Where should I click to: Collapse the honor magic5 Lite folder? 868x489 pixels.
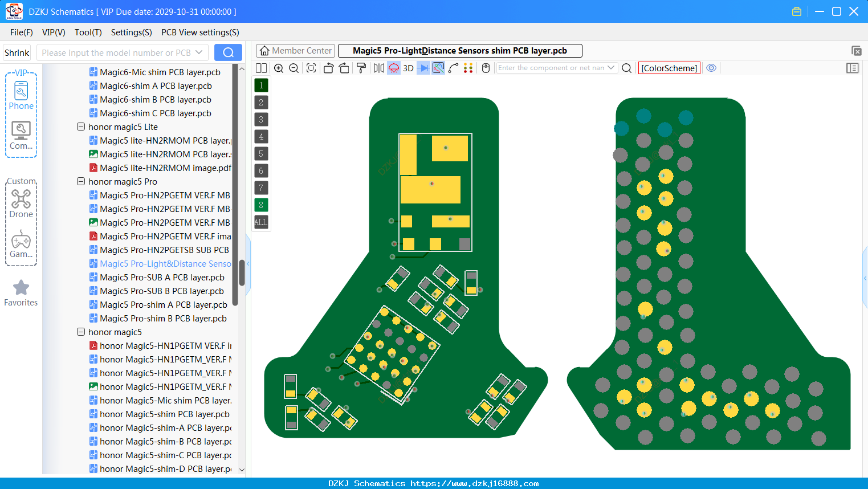(x=81, y=127)
